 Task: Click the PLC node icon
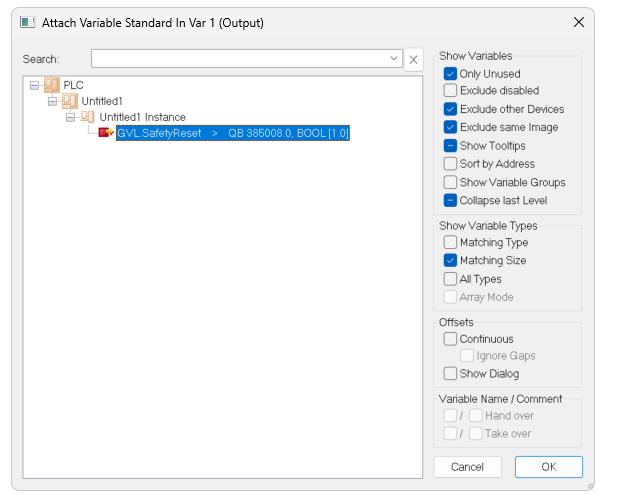click(52, 85)
